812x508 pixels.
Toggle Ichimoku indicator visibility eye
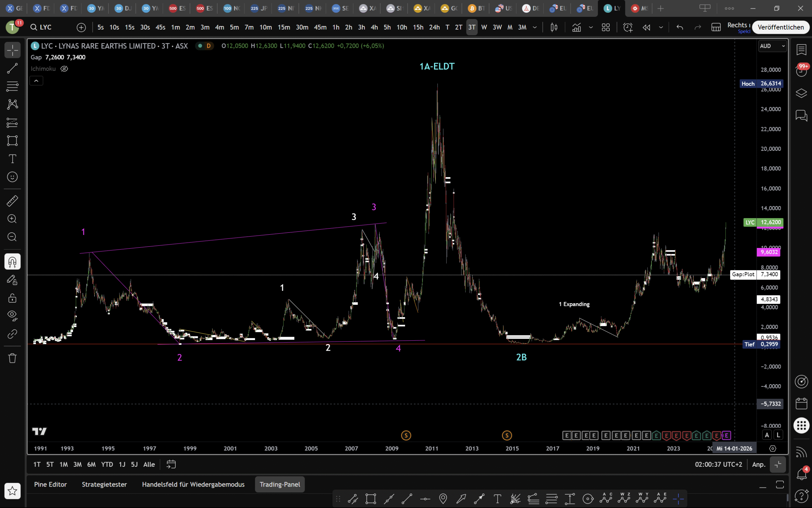coord(64,69)
